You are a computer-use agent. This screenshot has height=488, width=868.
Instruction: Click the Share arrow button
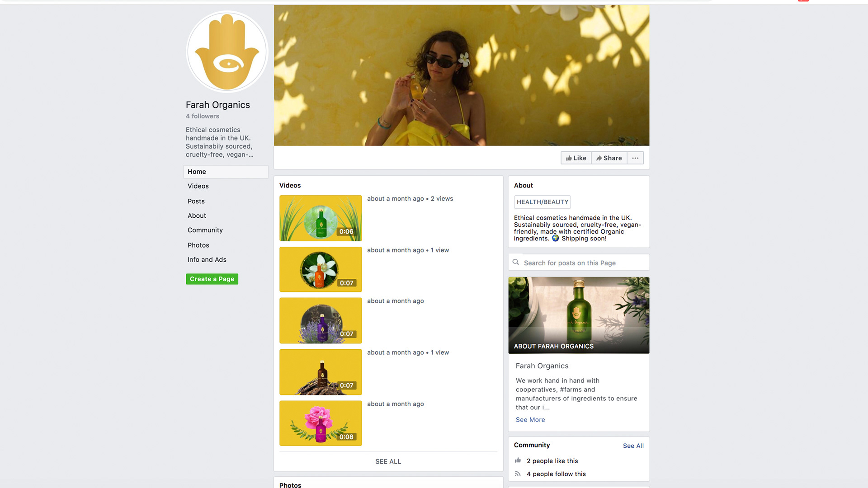pos(609,158)
